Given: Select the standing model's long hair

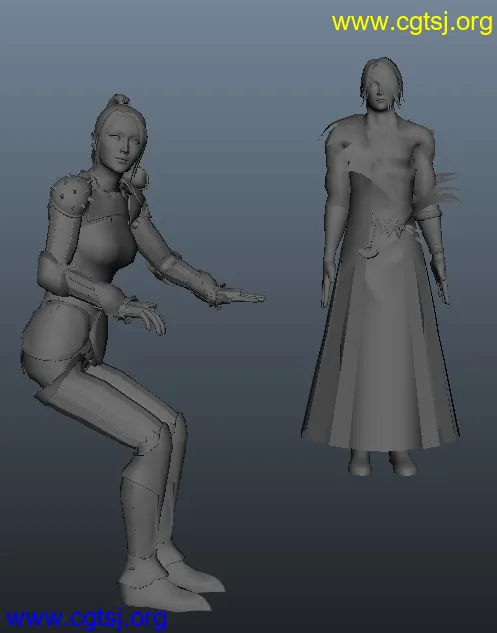Looking at the screenshot, I should 382,81.
